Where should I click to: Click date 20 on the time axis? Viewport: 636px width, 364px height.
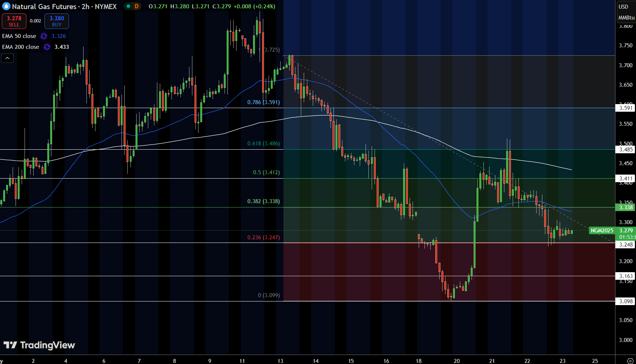457,361
